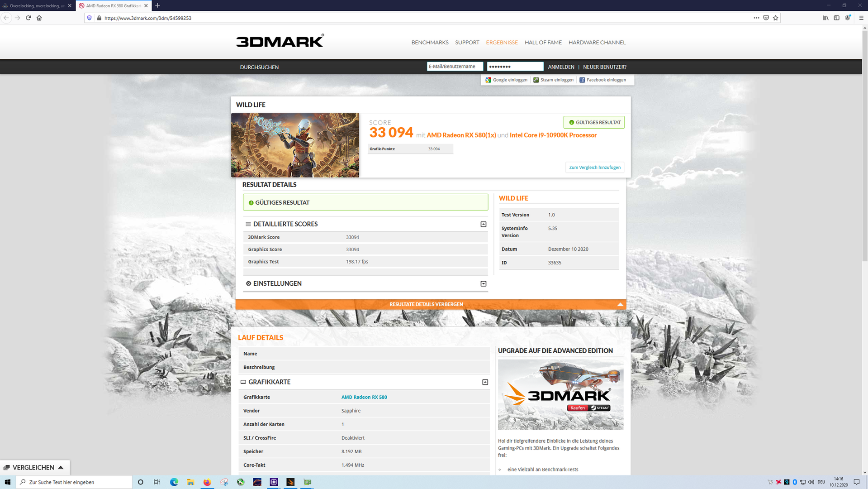Open the Hall of Fame page
The height and width of the screenshot is (489, 868).
tap(543, 42)
